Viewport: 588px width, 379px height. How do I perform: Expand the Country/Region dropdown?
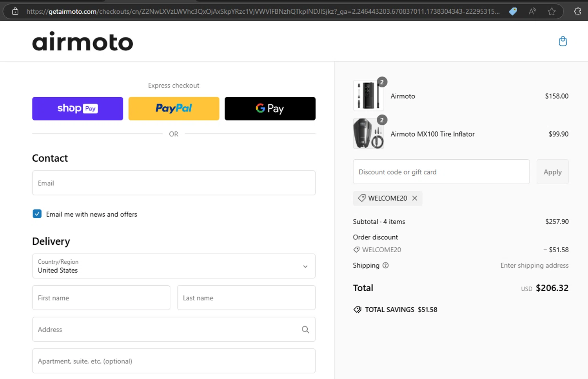coord(174,266)
